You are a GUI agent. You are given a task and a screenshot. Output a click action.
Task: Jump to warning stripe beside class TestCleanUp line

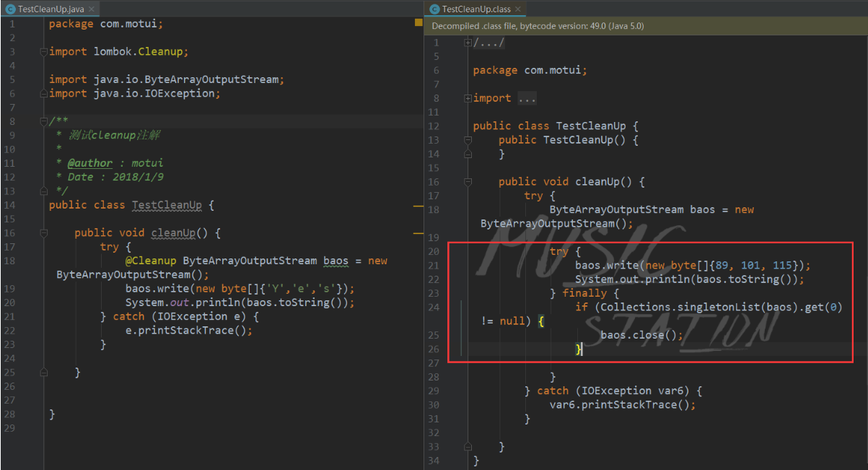click(x=418, y=206)
